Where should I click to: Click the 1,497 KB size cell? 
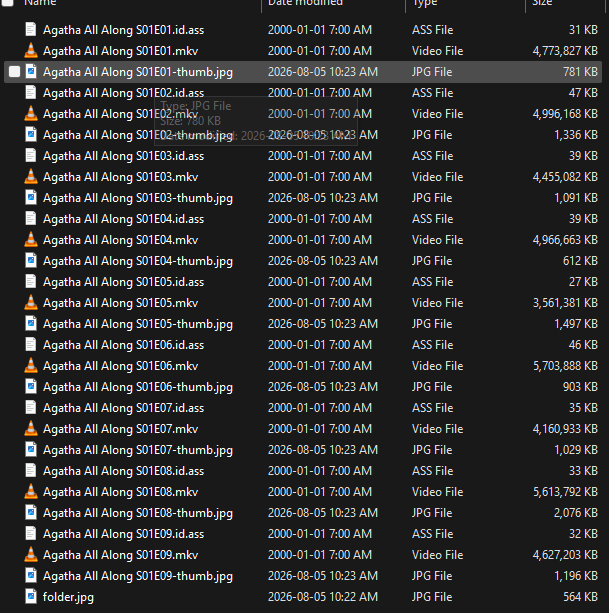pyautogui.click(x=576, y=324)
